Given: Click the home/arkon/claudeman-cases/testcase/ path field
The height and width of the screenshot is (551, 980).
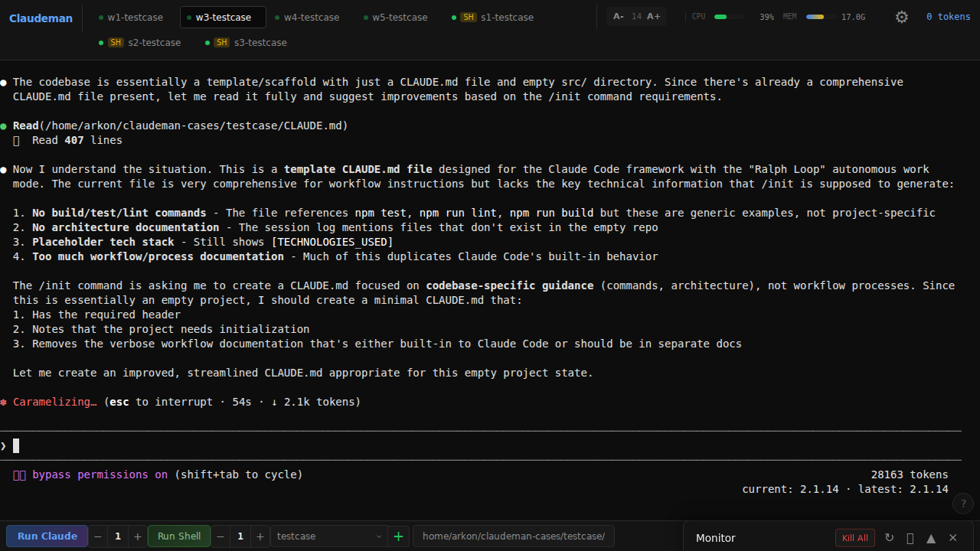Looking at the screenshot, I should point(514,536).
